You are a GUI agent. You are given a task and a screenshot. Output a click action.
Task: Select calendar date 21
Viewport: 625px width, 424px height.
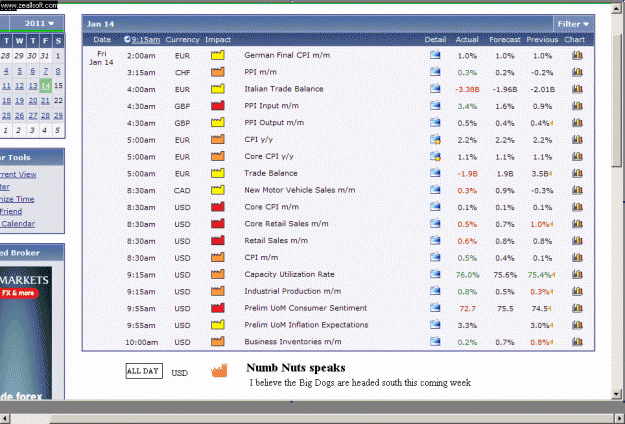pos(45,100)
